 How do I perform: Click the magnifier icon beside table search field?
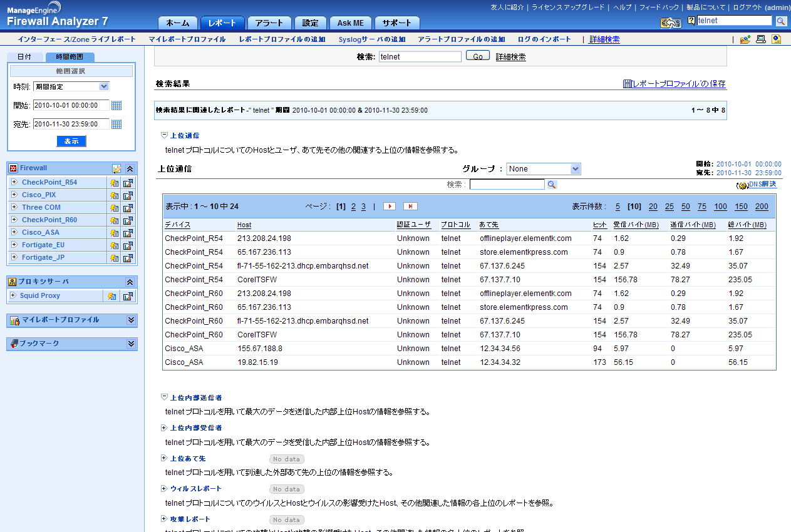552,185
